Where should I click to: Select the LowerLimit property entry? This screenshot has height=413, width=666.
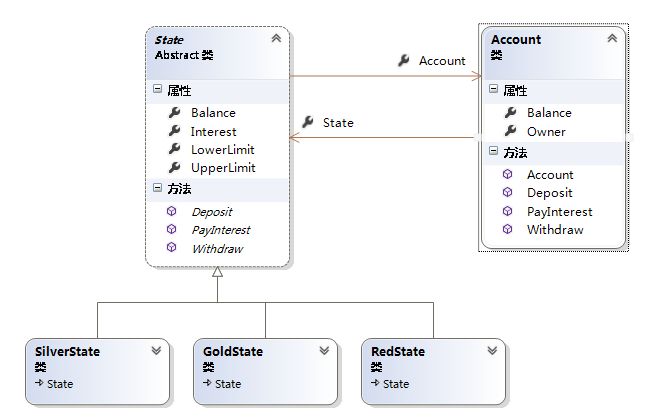point(223,149)
